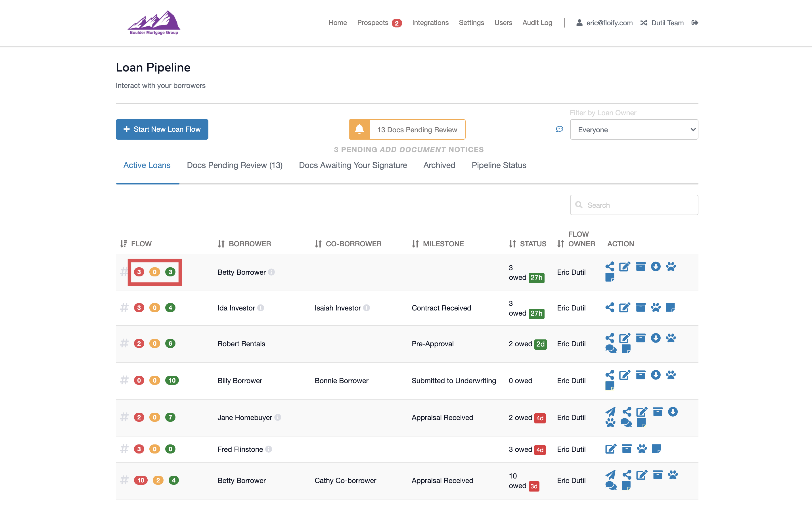This screenshot has width=812, height=508.
Task: Click Start New Loan Flow button
Action: pos(162,129)
